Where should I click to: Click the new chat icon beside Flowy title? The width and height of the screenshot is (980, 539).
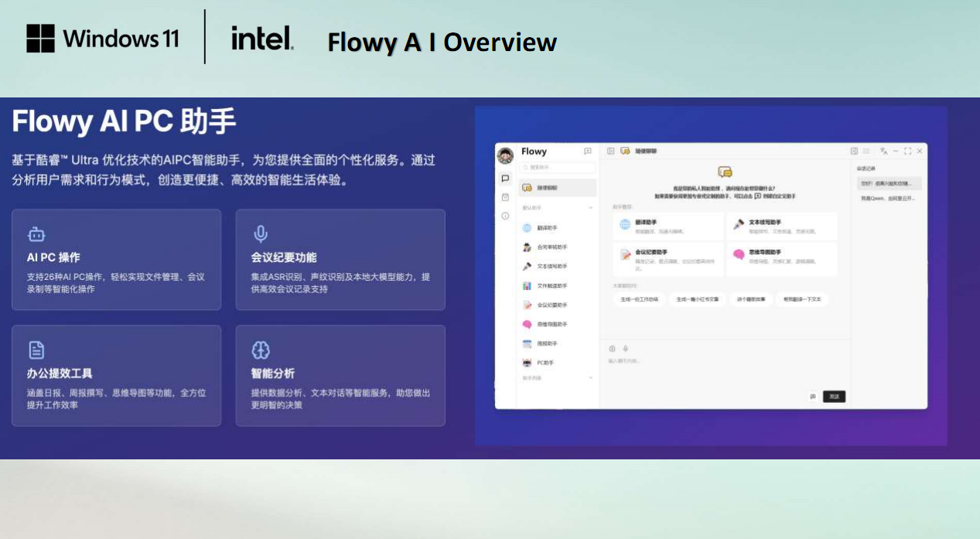(x=588, y=152)
